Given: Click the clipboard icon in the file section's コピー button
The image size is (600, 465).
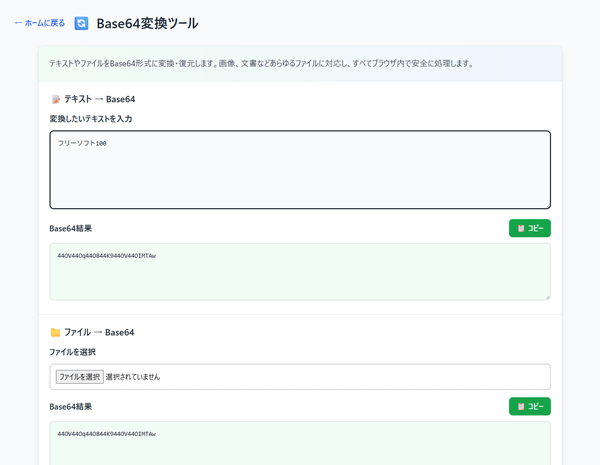Looking at the screenshot, I should 521,406.
